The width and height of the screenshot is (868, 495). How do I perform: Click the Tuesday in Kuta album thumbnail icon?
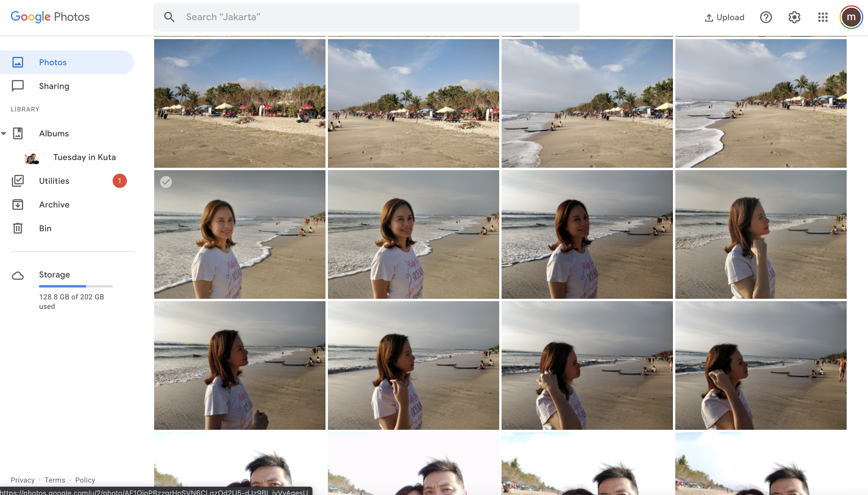tap(32, 157)
